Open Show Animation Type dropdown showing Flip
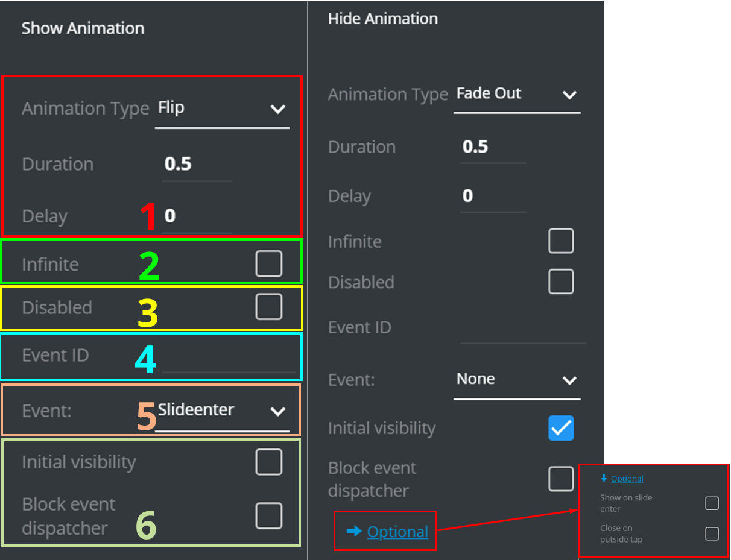The height and width of the screenshot is (560, 731). click(221, 109)
